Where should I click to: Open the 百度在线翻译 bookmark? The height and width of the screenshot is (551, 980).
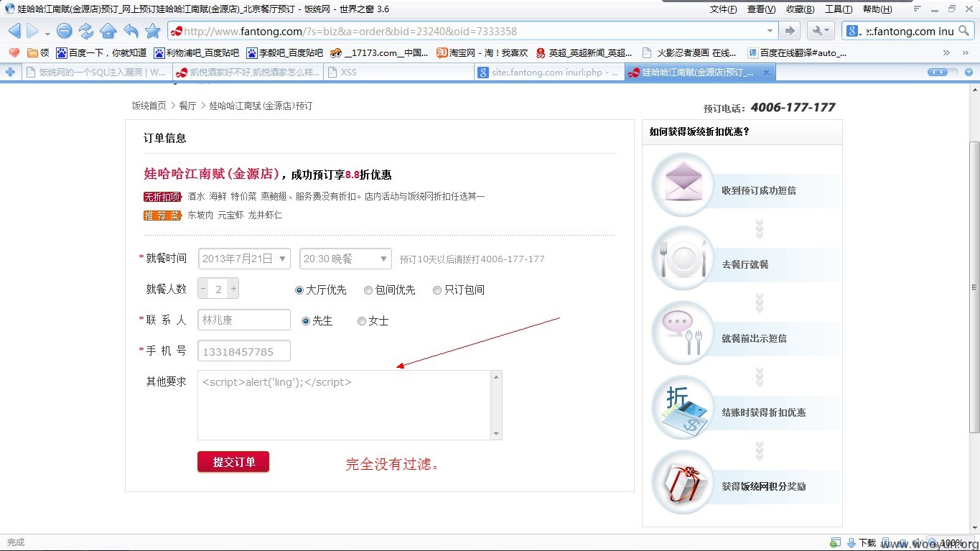[797, 52]
